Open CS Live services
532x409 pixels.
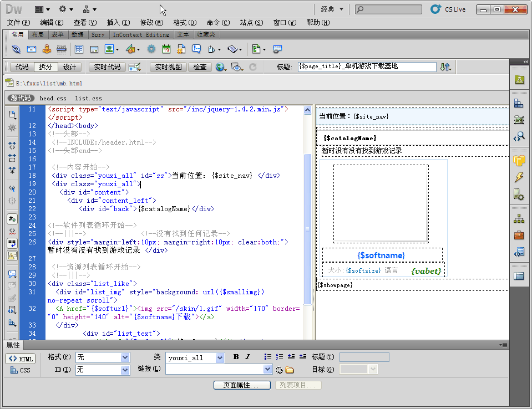tap(448, 9)
